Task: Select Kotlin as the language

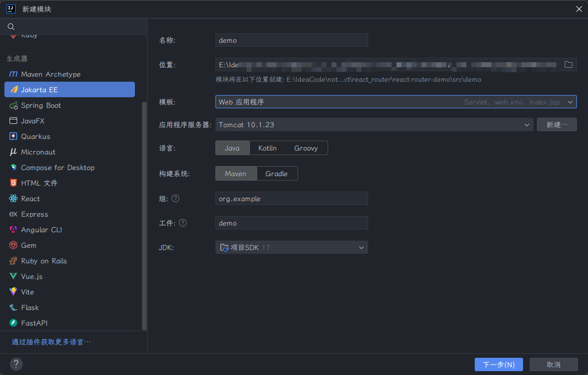Action: click(x=268, y=148)
